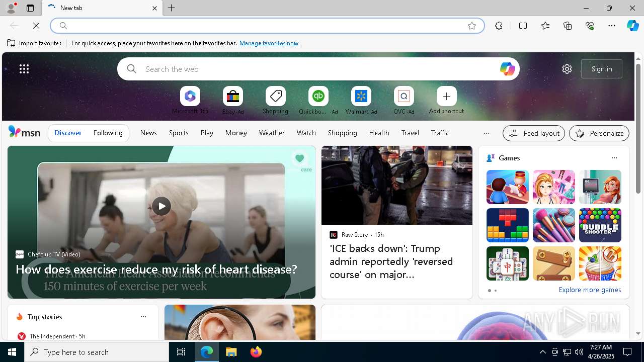Go to the Weather section
The width and height of the screenshot is (644, 362).
(x=272, y=133)
